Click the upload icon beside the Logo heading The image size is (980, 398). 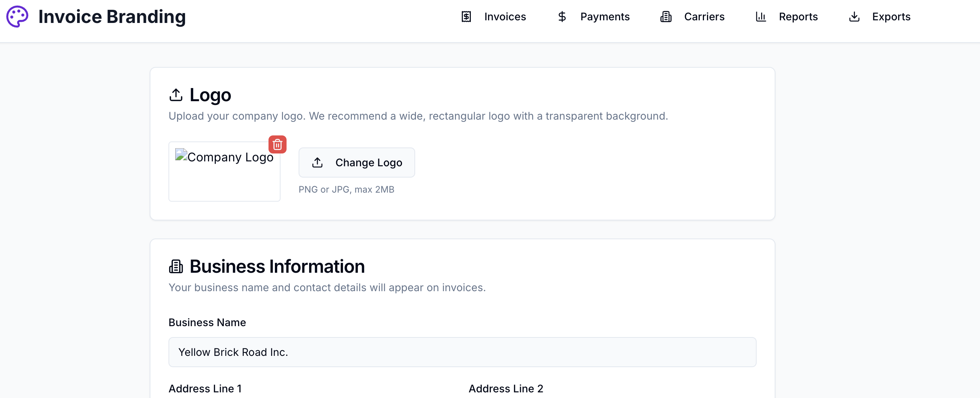(176, 95)
